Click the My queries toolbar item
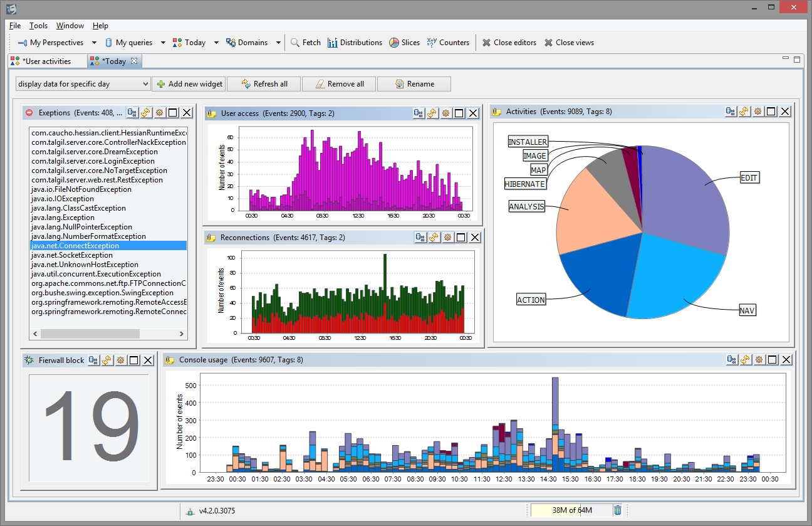This screenshot has width=812, height=526. pyautogui.click(x=128, y=43)
